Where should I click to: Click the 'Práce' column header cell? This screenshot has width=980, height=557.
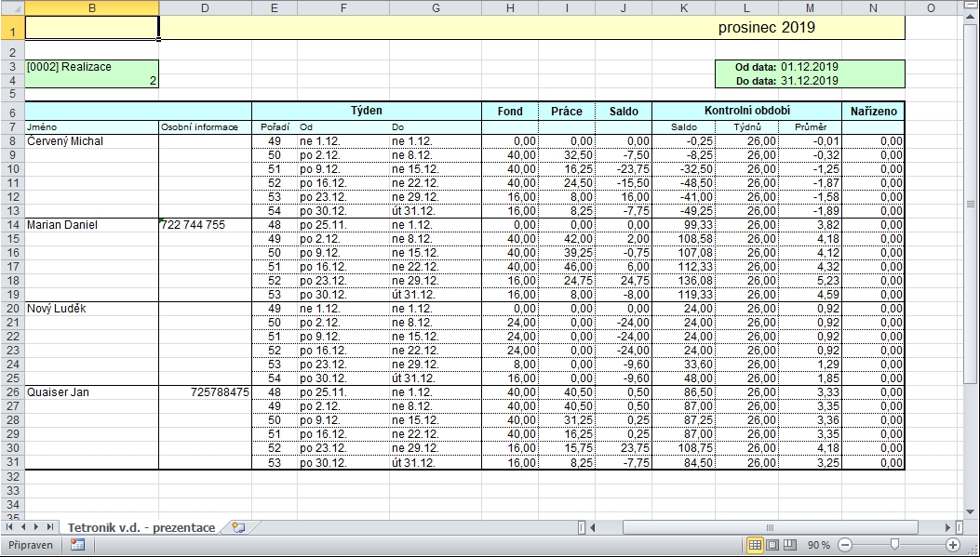(566, 112)
